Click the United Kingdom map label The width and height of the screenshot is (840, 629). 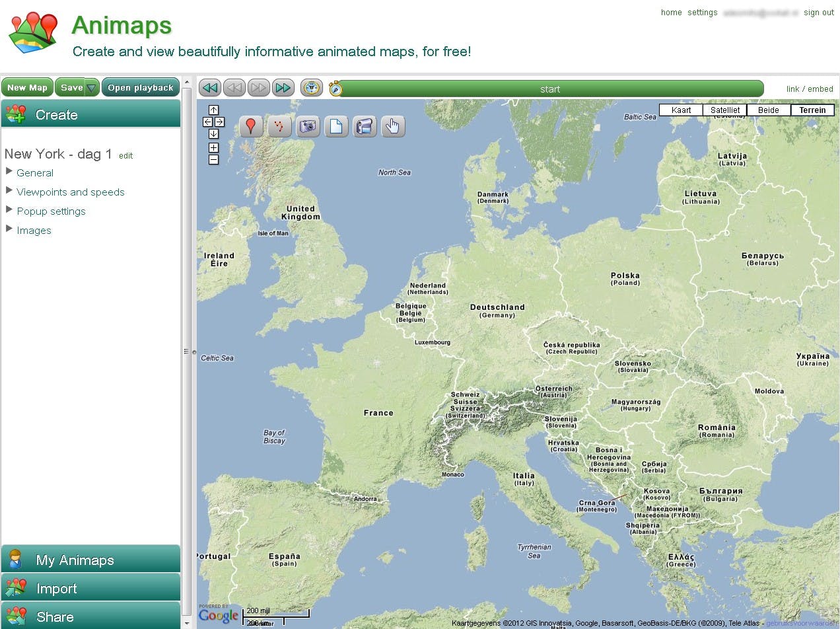[300, 213]
